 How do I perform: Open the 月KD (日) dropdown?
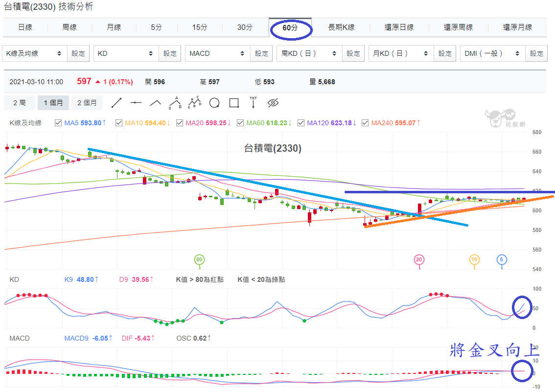point(401,53)
